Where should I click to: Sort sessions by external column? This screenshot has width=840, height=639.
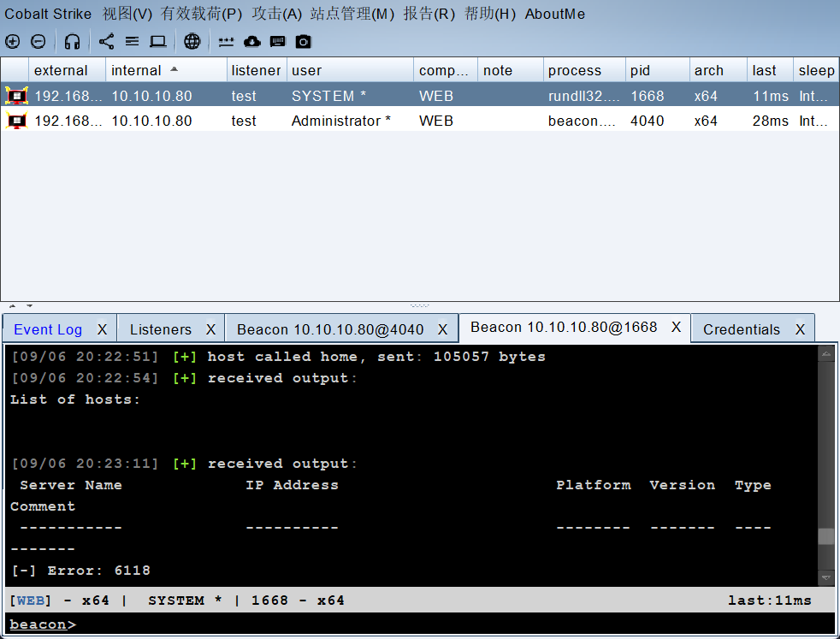[67, 70]
